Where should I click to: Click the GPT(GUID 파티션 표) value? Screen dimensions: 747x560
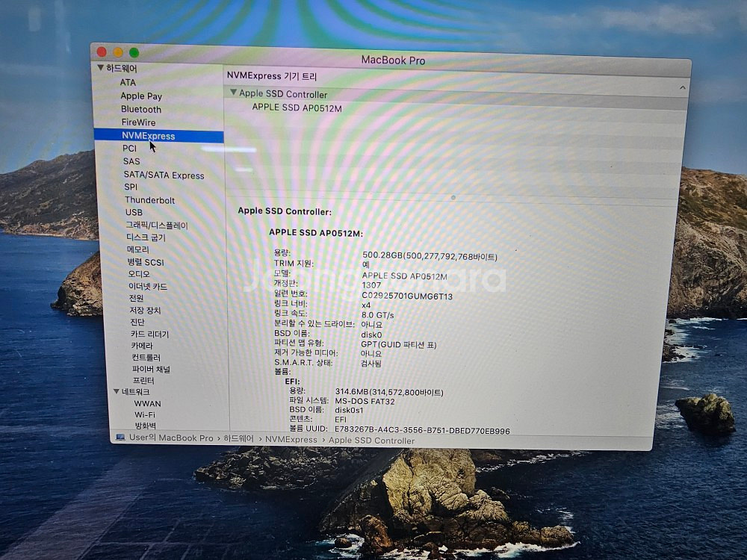click(x=399, y=344)
